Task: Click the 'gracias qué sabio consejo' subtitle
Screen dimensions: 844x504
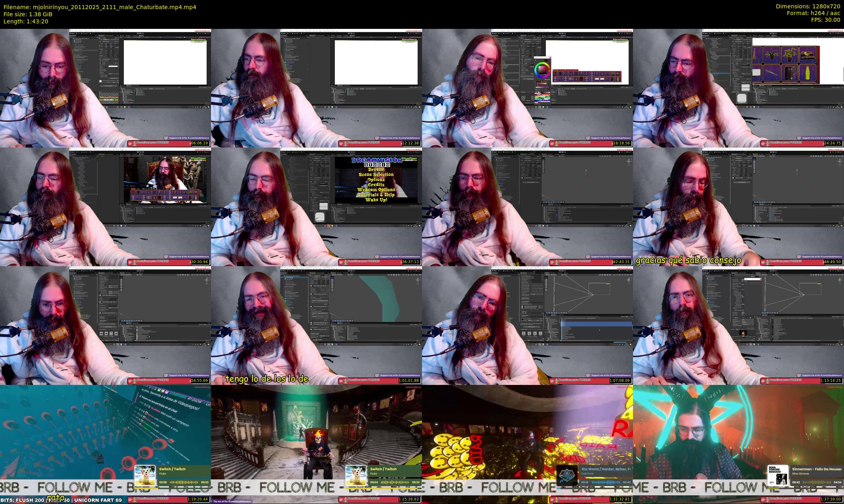Action: pyautogui.click(x=688, y=260)
